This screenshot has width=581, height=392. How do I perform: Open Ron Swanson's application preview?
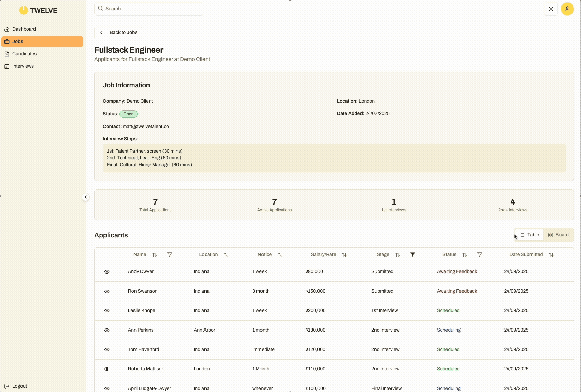(x=107, y=291)
